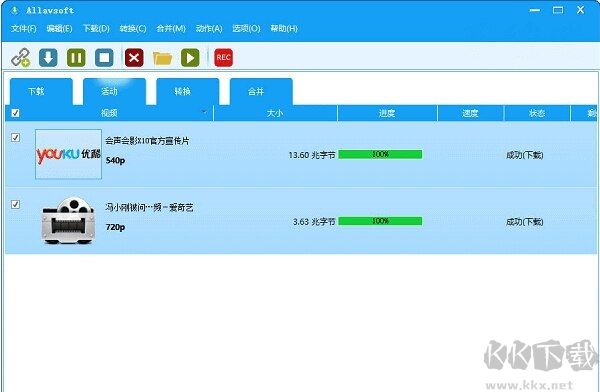600x392 pixels.
Task: Select the iQiyi video title ending in 爱奇艺
Action: click(149, 207)
